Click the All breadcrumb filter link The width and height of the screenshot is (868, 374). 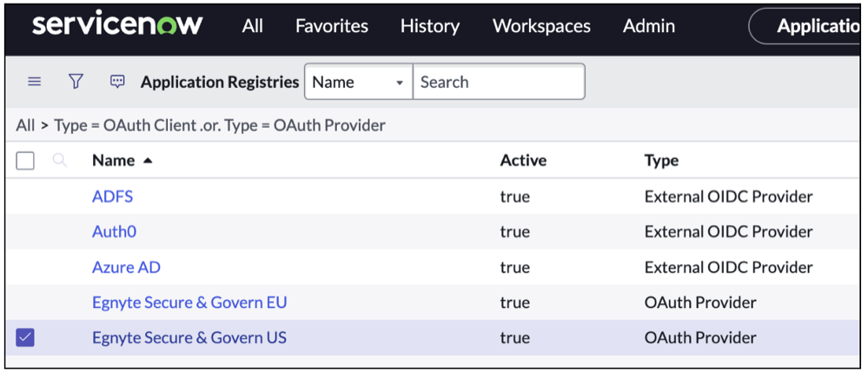(x=25, y=126)
